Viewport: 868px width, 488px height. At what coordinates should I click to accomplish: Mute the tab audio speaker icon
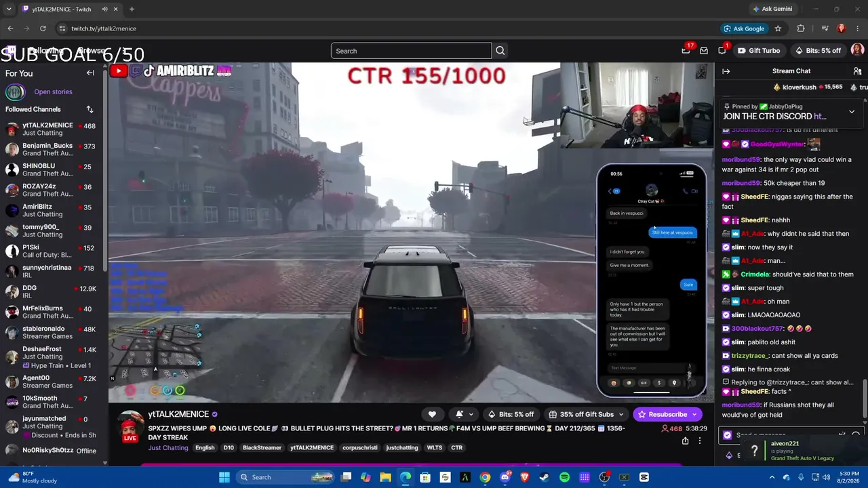[x=104, y=9]
